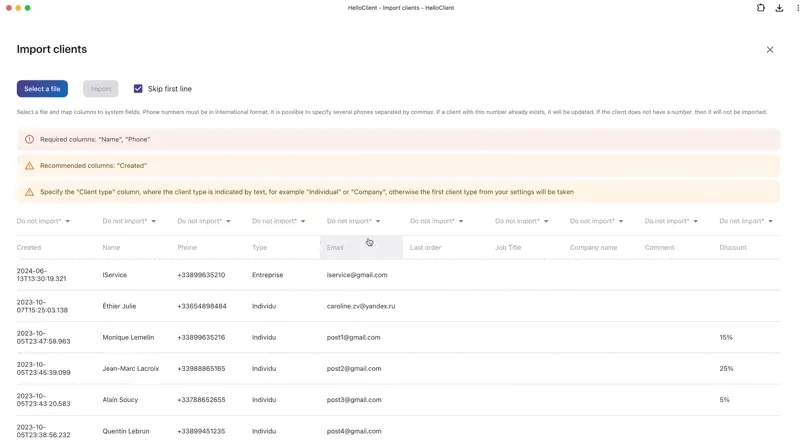The width and height of the screenshot is (800, 446).
Task: Click created date 2024-06-13T13:30:19.321
Action: [x=41, y=275]
